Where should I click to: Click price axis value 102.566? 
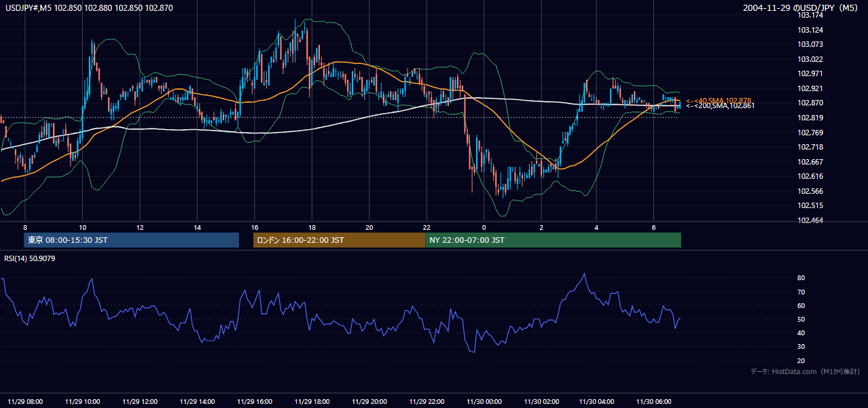pos(810,191)
